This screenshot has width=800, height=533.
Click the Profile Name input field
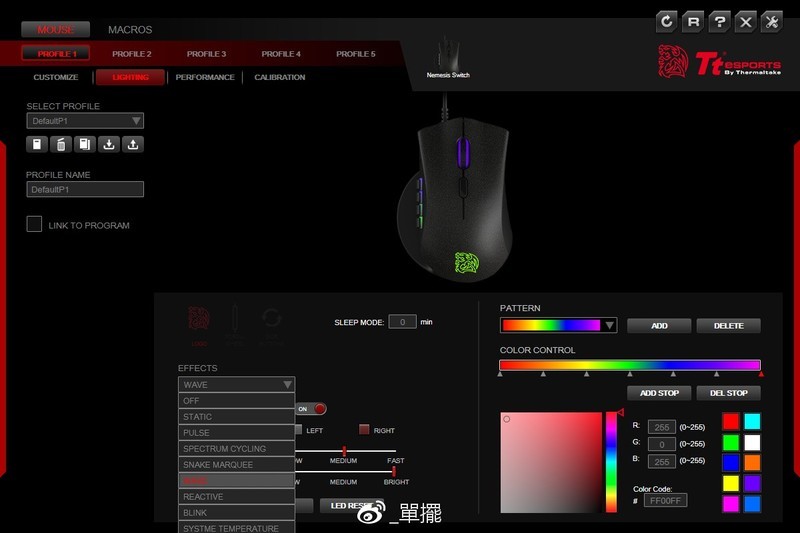(85, 189)
